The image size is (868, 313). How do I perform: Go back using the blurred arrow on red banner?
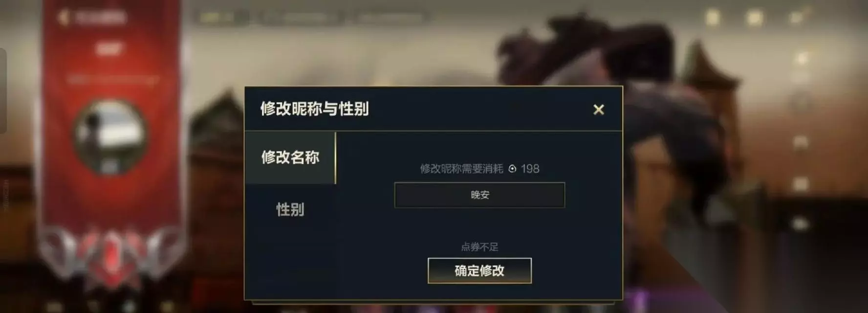(63, 18)
